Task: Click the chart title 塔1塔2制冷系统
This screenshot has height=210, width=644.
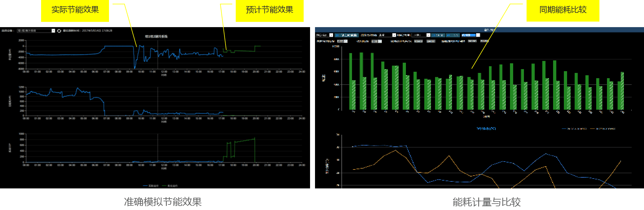Action: 156,36
